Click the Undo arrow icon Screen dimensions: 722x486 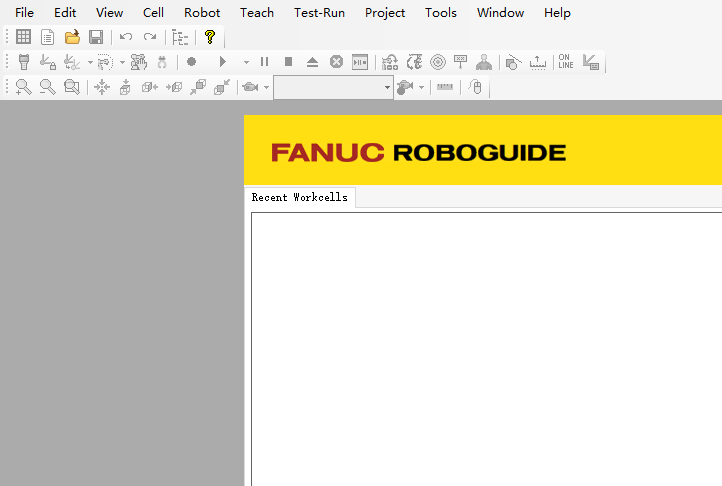(x=126, y=37)
